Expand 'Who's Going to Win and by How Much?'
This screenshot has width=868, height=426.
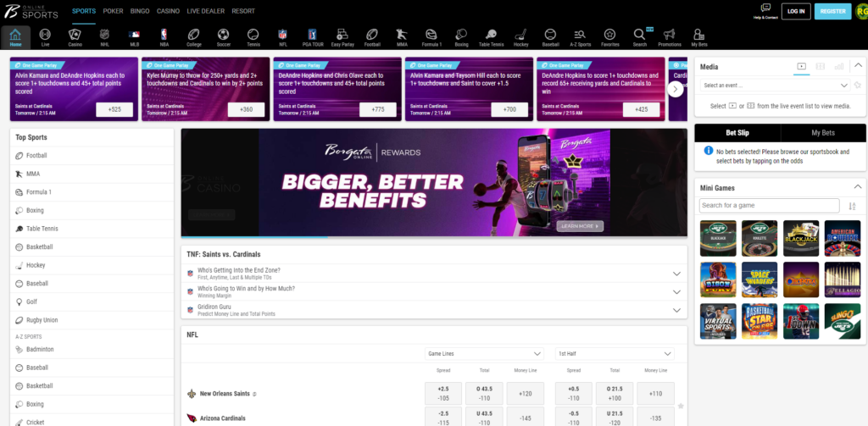pos(434,291)
